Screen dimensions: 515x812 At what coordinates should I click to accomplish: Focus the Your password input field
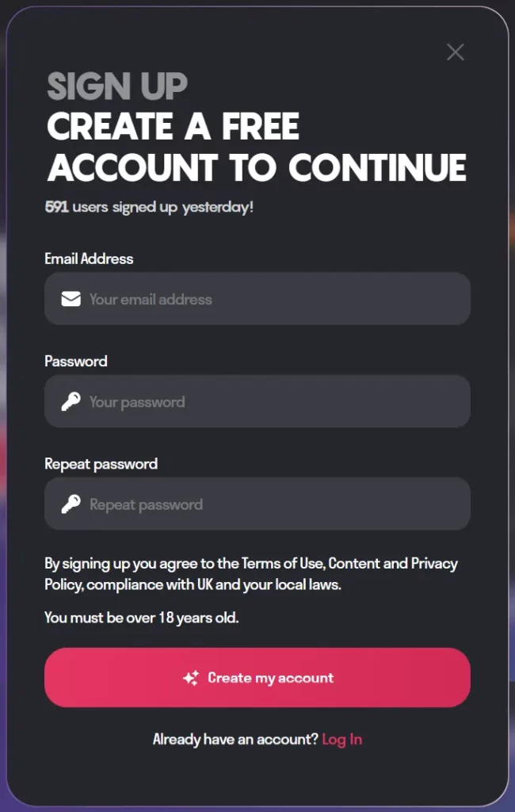click(x=269, y=402)
